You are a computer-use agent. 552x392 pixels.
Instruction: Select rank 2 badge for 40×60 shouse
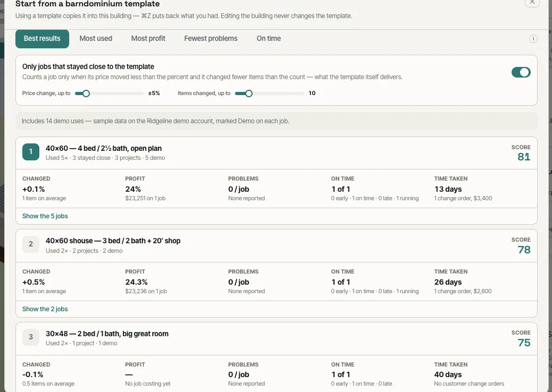(31, 244)
